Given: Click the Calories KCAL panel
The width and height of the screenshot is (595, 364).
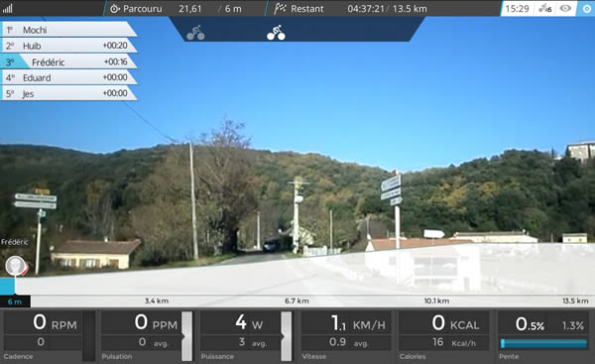Looking at the screenshot, I should [444, 335].
